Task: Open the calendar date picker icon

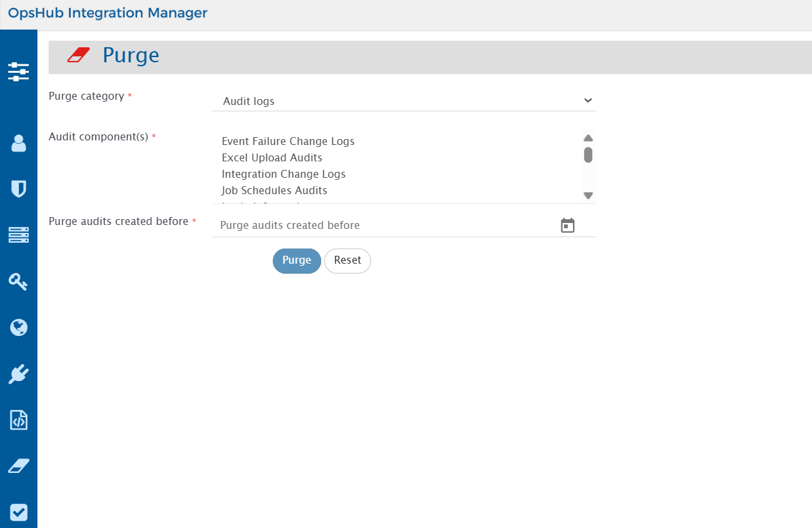Action: 568,226
